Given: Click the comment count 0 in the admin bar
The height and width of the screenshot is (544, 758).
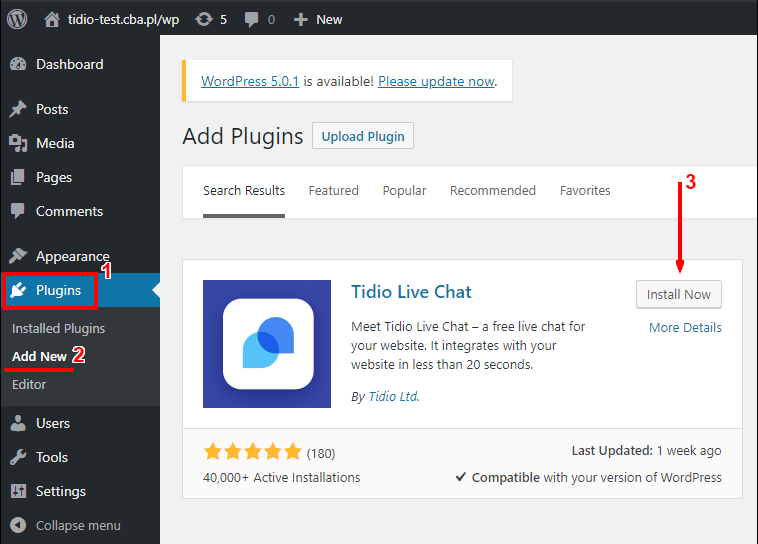Looking at the screenshot, I should [x=271, y=20].
